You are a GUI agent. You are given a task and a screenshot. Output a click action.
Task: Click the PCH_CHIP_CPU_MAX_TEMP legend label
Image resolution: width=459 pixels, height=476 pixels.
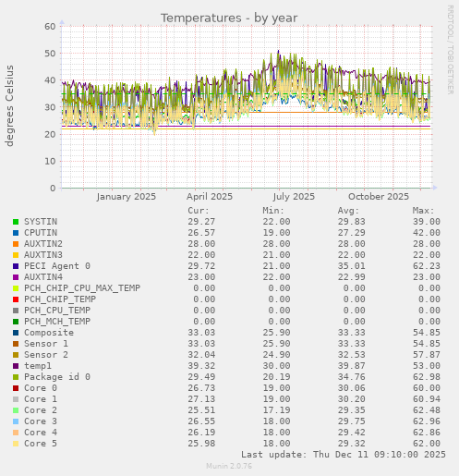tap(82, 288)
